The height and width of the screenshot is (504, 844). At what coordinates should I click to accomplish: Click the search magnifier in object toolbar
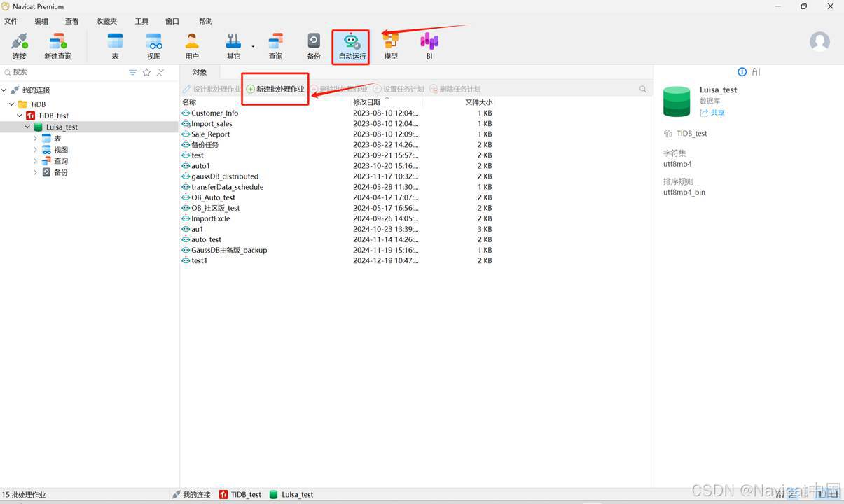click(643, 89)
